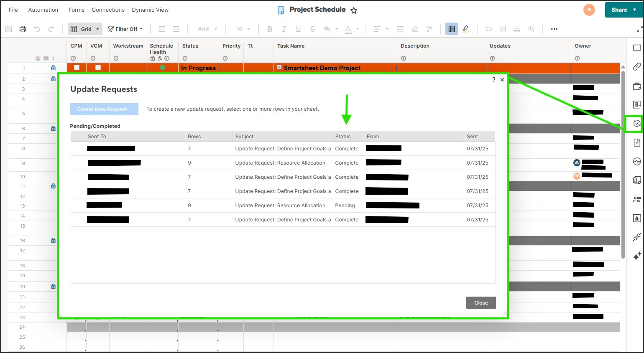
Task: Open the Forms menu
Action: pyautogui.click(x=77, y=10)
